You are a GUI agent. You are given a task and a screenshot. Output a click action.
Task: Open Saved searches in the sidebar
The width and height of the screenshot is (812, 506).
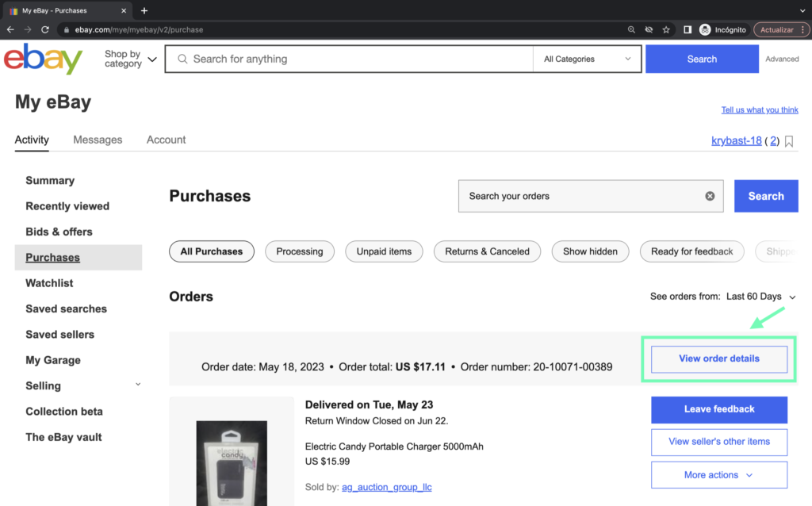67,309
